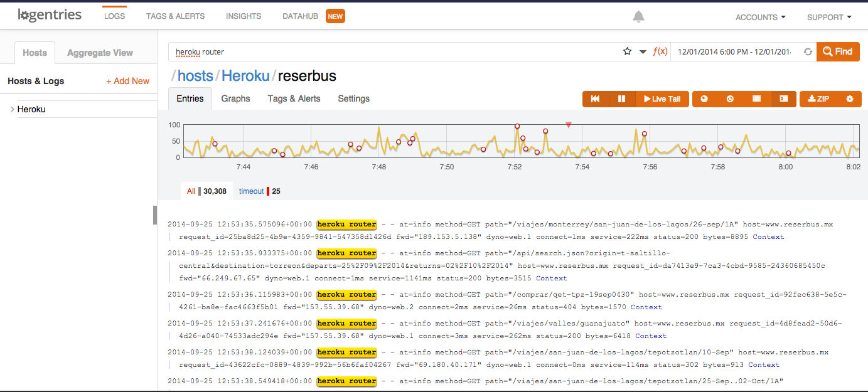Pause the log stream
This screenshot has width=868, height=392.
pyautogui.click(x=621, y=99)
